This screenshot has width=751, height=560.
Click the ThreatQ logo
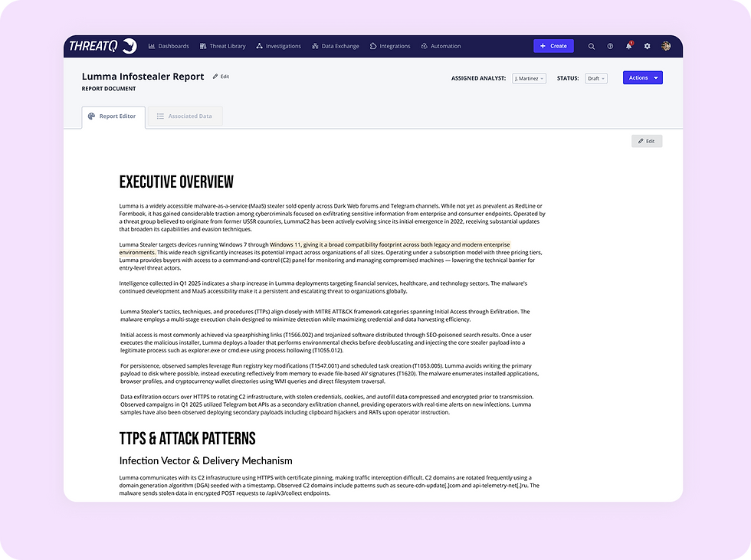[103, 46]
